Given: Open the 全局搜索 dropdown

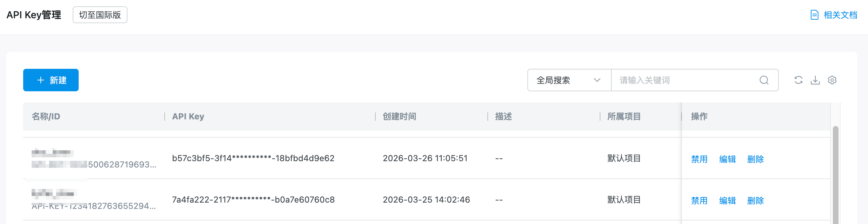Looking at the screenshot, I should [x=569, y=80].
